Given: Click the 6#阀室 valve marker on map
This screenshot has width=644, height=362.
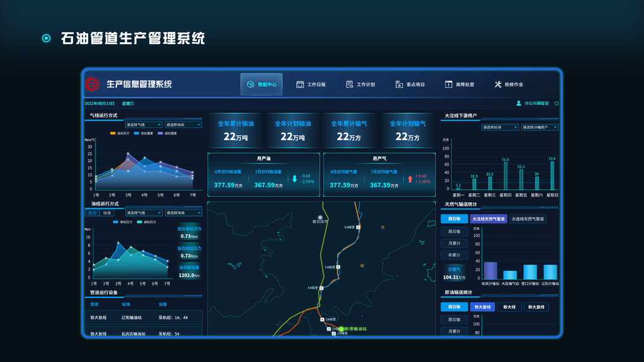Looking at the screenshot, I should pyautogui.click(x=358, y=227).
